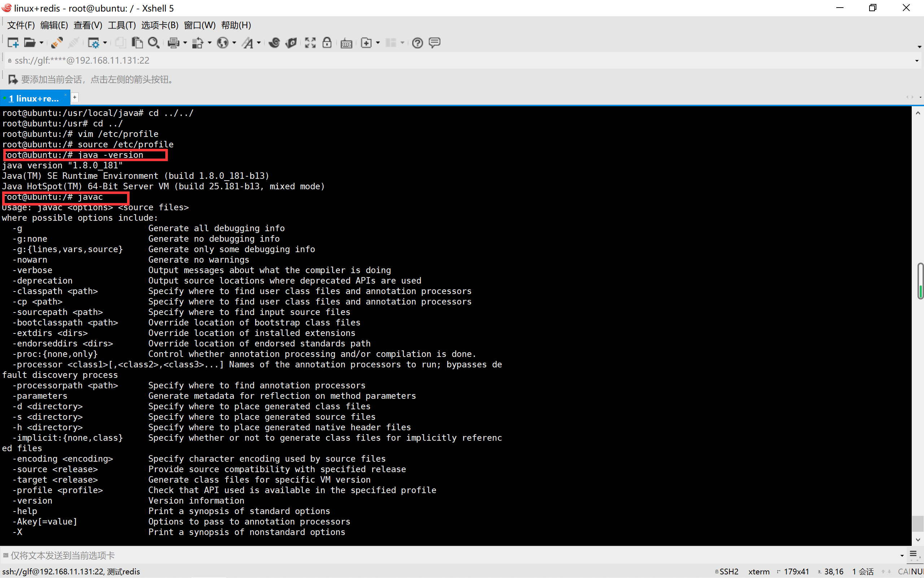Screen dimensions: 924x578
Task: Launch Xmanager from the toolbar icon
Action: pyautogui.click(x=291, y=43)
